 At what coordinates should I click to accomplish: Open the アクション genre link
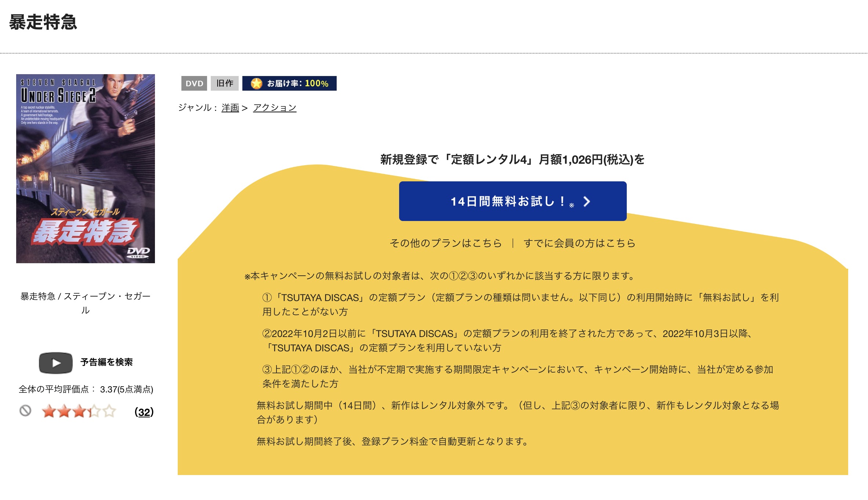pos(275,108)
